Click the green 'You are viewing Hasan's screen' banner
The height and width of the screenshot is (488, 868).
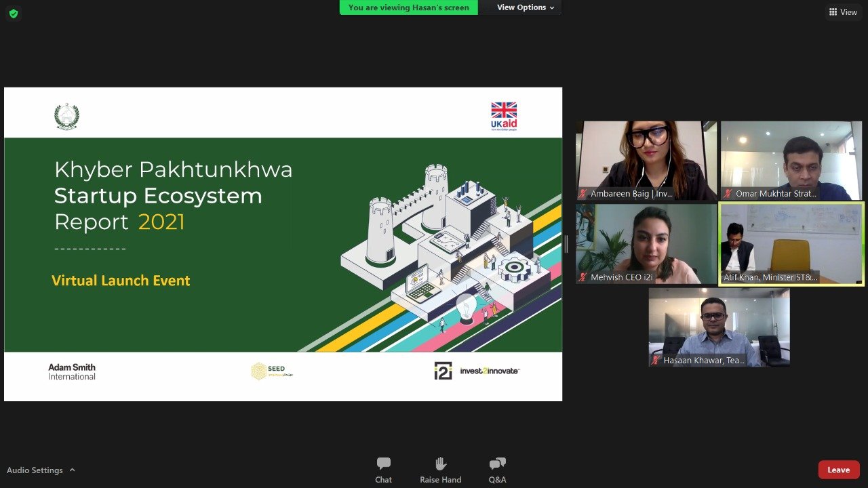pyautogui.click(x=408, y=7)
